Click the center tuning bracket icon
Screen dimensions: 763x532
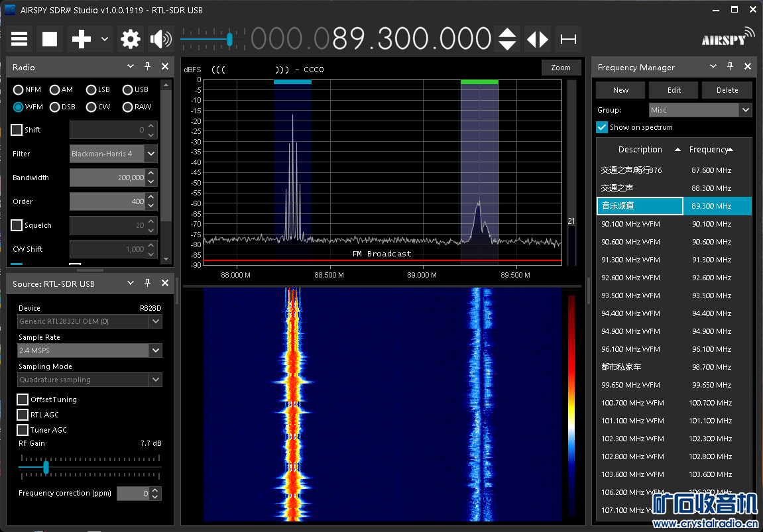(x=568, y=39)
